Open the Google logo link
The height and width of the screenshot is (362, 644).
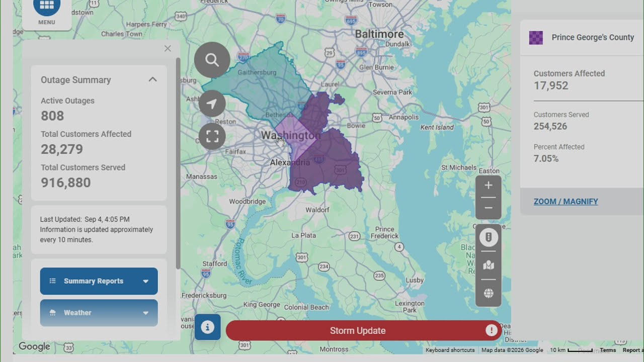pos(34,346)
